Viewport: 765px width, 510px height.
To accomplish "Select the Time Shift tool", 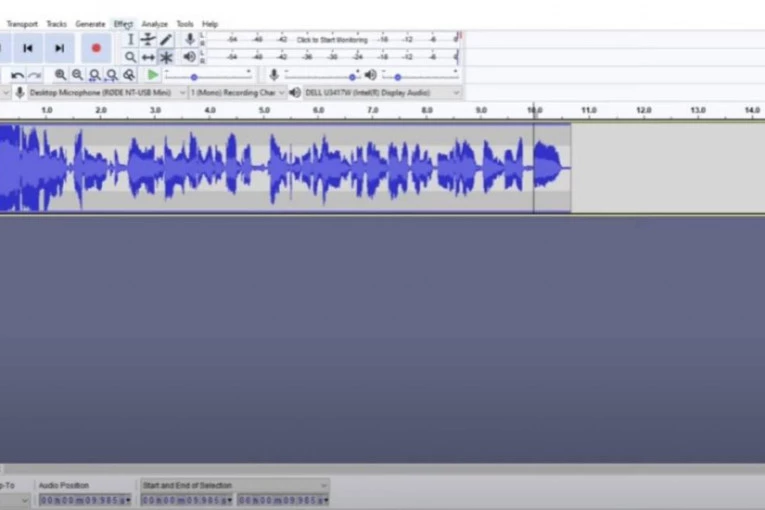I will 148,58.
